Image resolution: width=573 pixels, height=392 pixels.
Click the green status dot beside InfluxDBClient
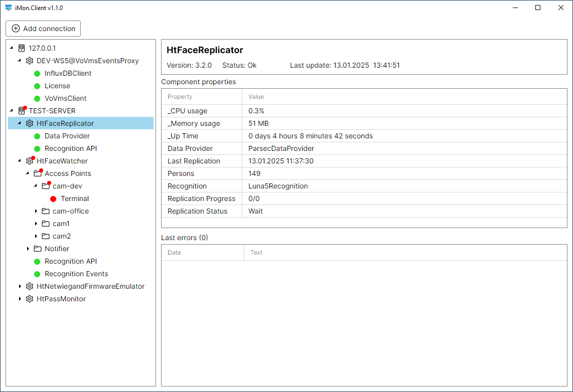point(37,73)
